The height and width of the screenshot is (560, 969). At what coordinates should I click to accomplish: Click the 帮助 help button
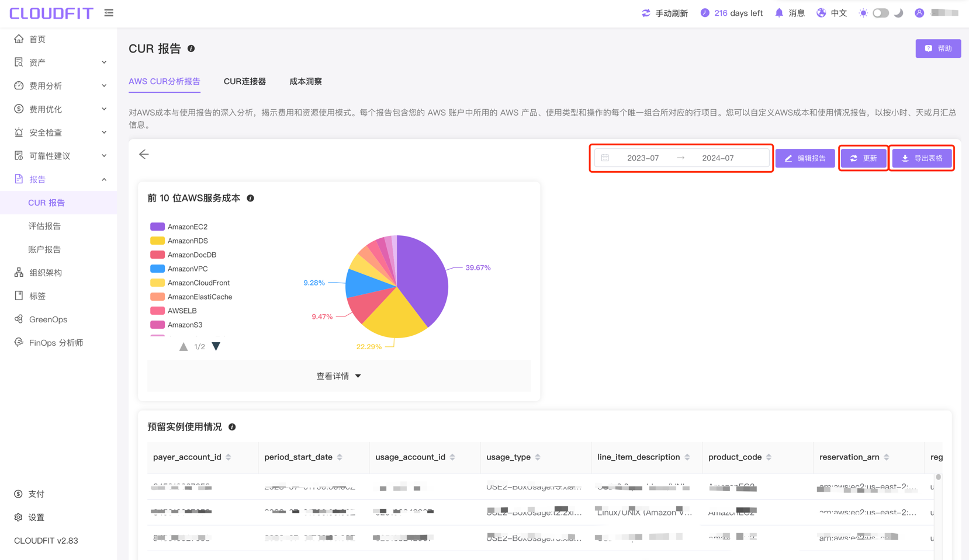point(938,48)
